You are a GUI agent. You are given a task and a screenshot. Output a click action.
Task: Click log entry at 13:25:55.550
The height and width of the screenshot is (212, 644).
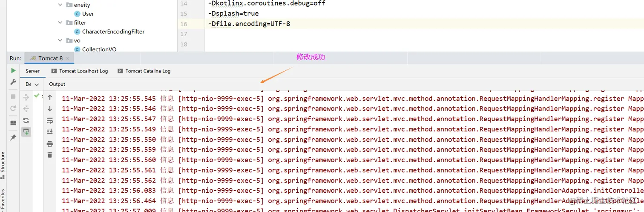coord(352,139)
